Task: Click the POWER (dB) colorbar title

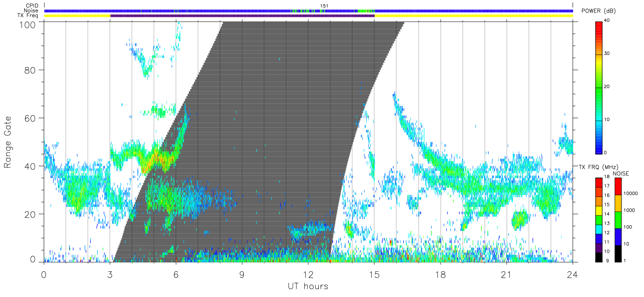Action: click(x=599, y=11)
